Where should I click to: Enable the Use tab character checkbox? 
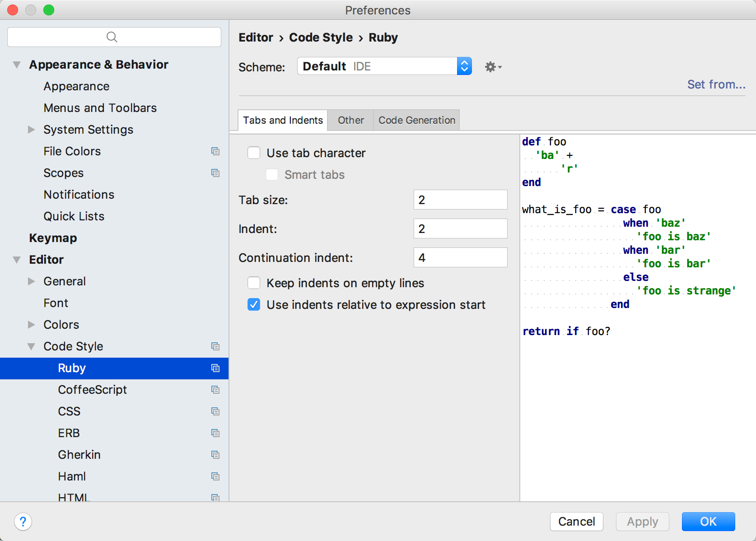point(254,153)
